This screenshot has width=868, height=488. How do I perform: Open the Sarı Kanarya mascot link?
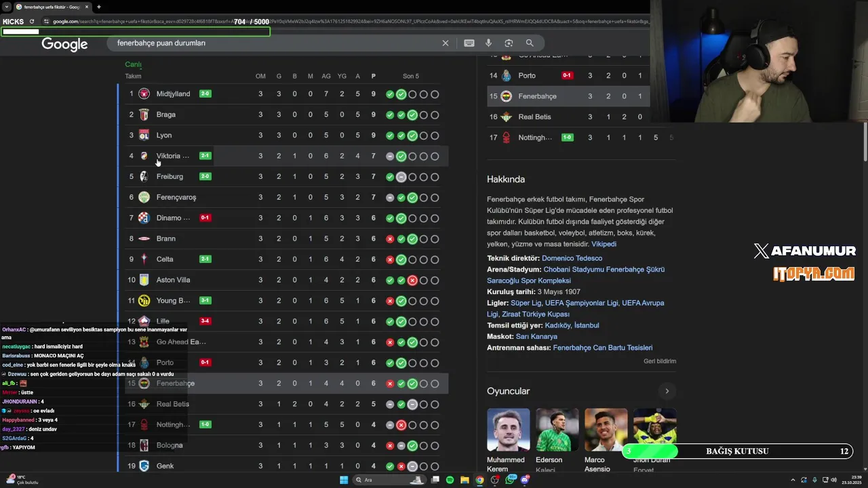pyautogui.click(x=536, y=336)
